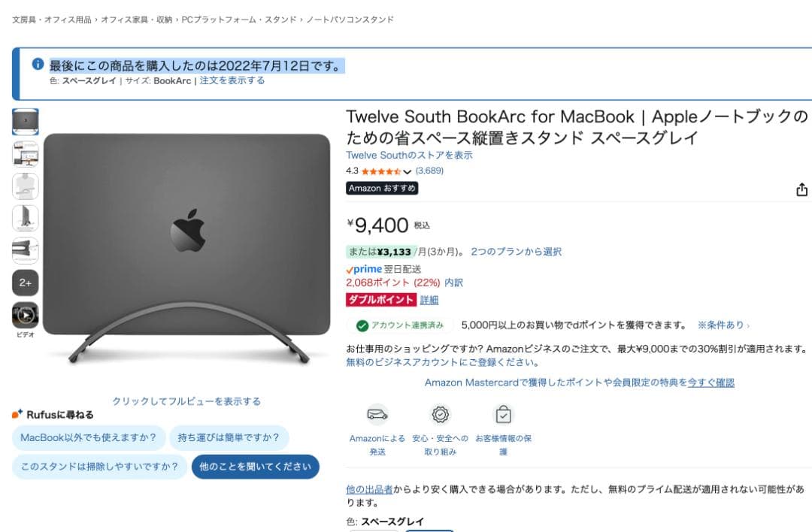812x532 pixels.
Task: Click the 他のことを聞いてください button
Action: click(256, 467)
